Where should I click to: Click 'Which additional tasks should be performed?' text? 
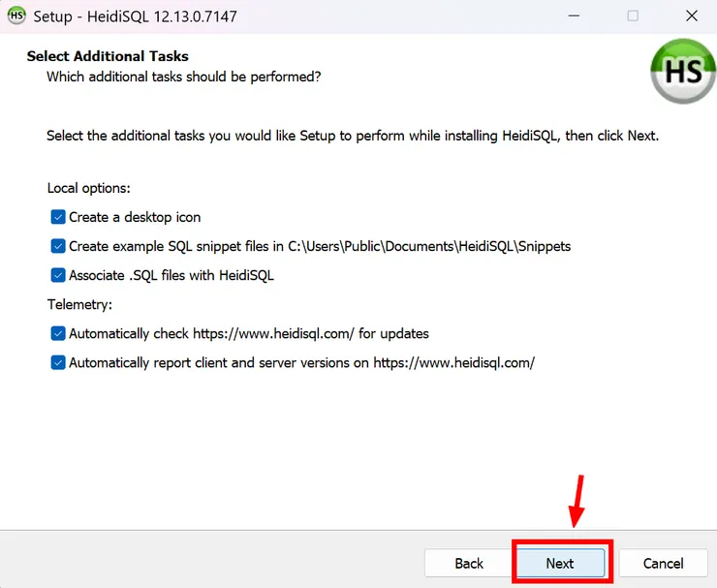click(x=184, y=77)
